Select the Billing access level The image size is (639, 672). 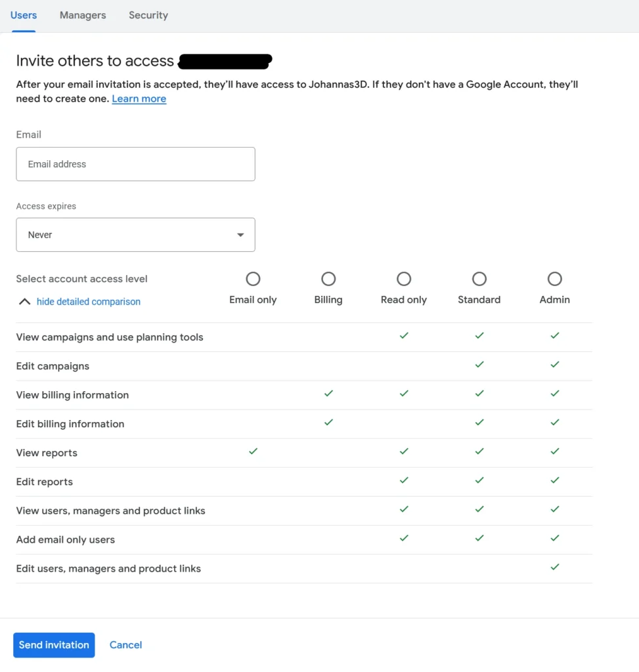pyautogui.click(x=328, y=280)
